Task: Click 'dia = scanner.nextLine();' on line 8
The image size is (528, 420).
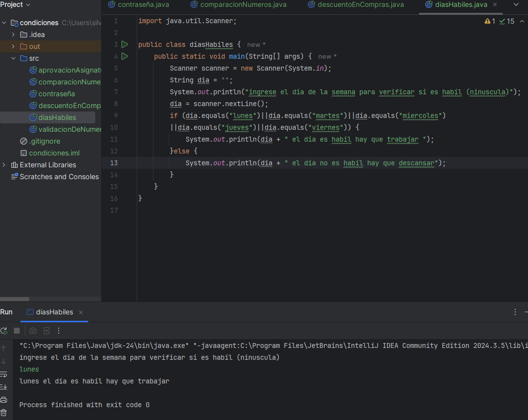Action: tap(219, 104)
